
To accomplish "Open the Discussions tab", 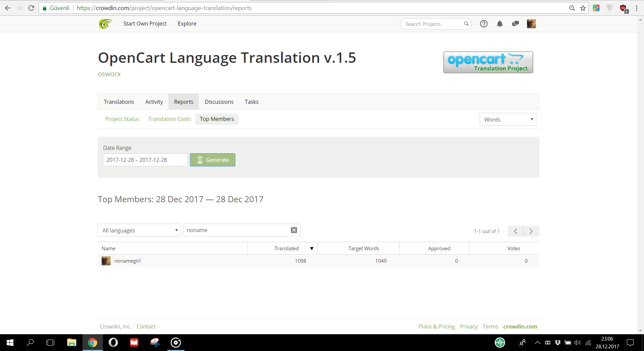I will (219, 102).
